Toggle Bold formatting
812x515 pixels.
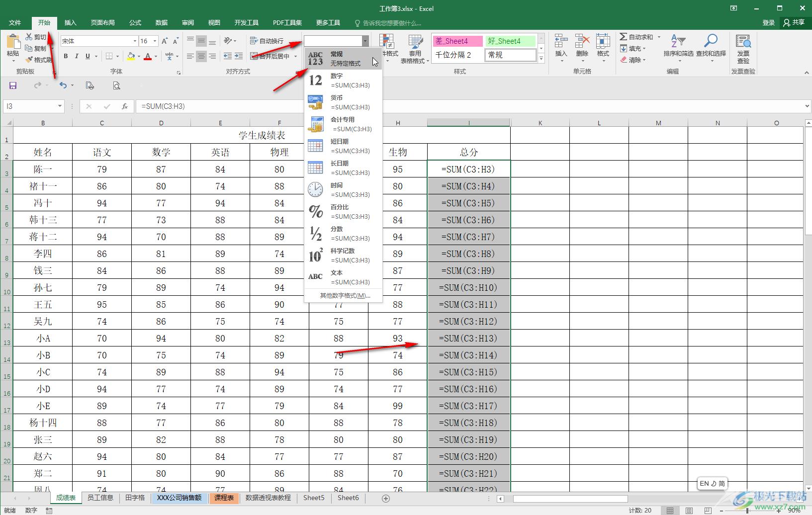[66, 56]
